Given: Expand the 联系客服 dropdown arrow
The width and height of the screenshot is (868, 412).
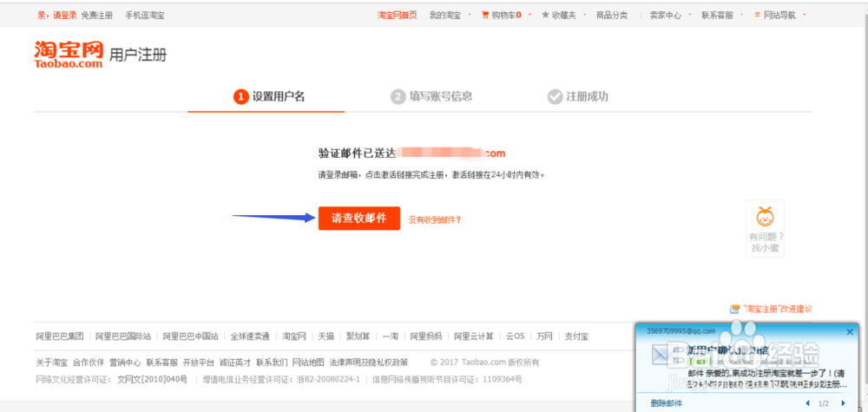Looking at the screenshot, I should tap(742, 15).
